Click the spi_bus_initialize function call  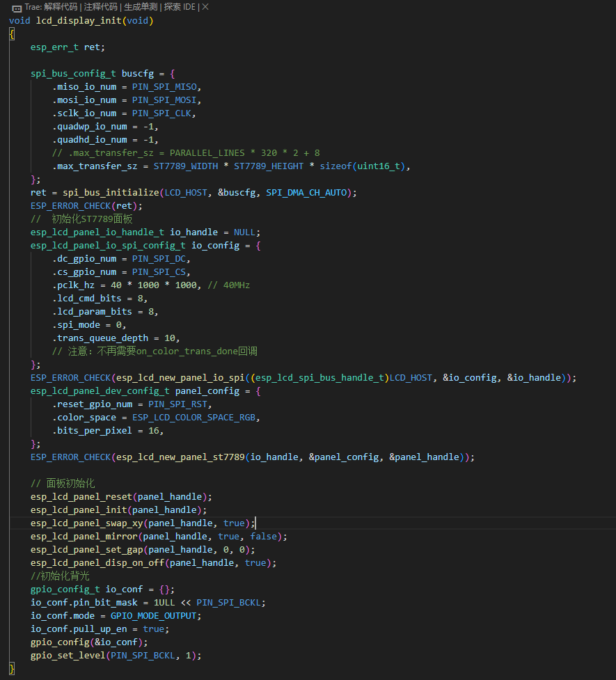(x=111, y=193)
